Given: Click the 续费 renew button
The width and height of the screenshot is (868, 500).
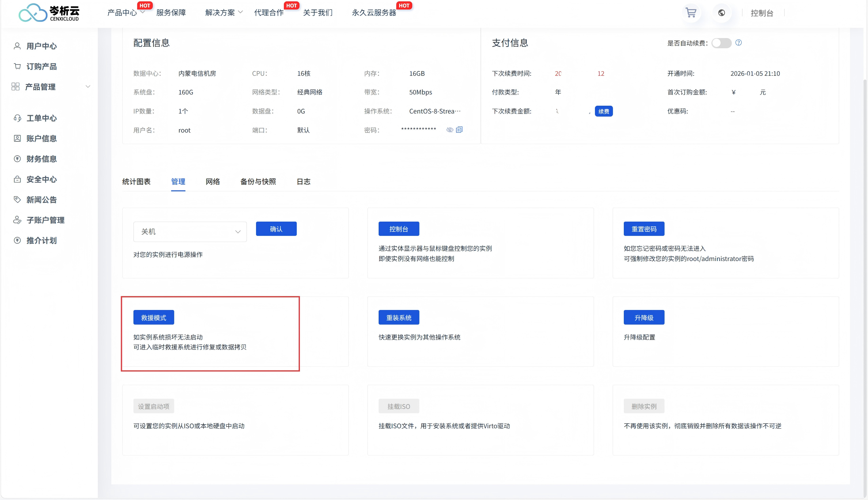Looking at the screenshot, I should click(x=603, y=111).
